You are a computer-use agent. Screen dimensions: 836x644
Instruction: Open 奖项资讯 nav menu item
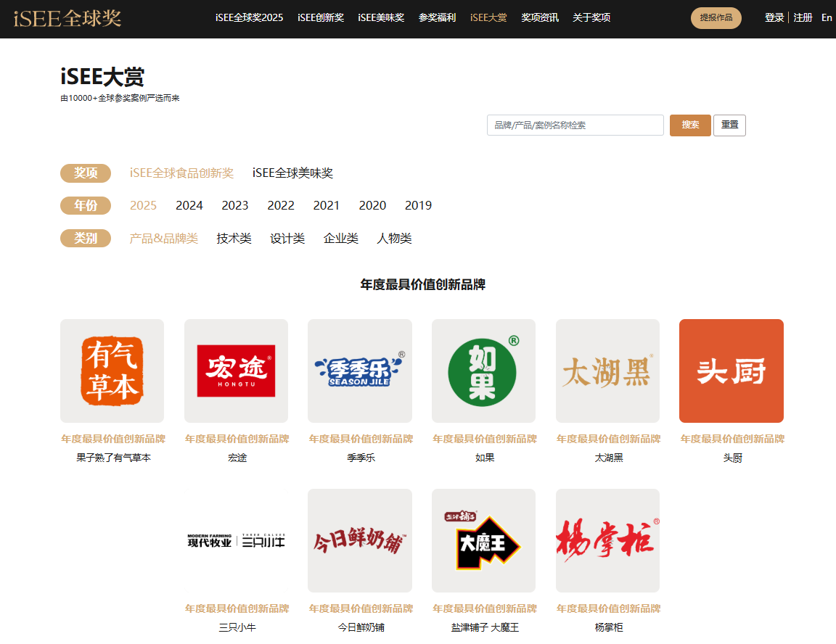pos(540,17)
